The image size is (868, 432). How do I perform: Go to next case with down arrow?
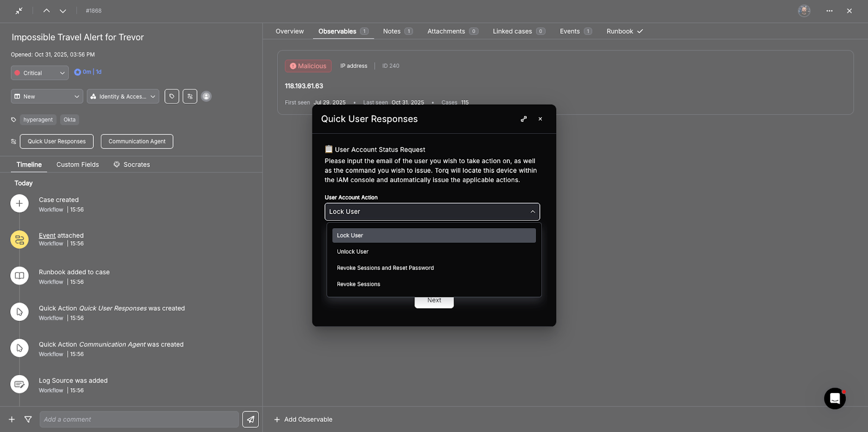pyautogui.click(x=63, y=11)
